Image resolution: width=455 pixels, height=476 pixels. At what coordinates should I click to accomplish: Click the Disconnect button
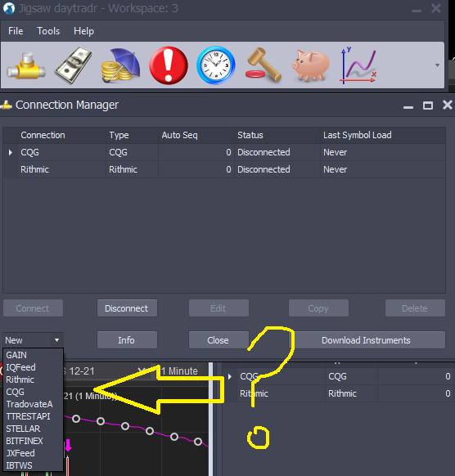(x=128, y=308)
